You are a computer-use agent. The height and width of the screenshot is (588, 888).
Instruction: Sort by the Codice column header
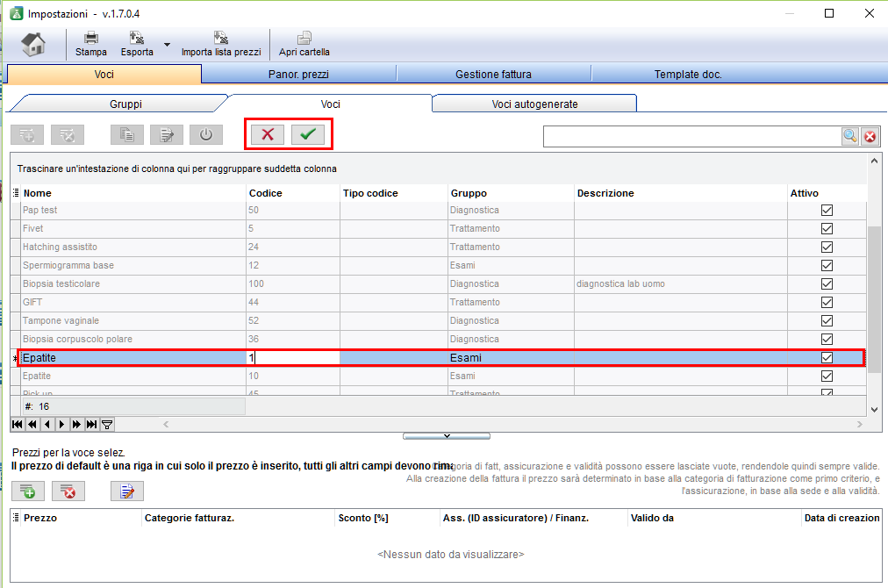point(293,193)
